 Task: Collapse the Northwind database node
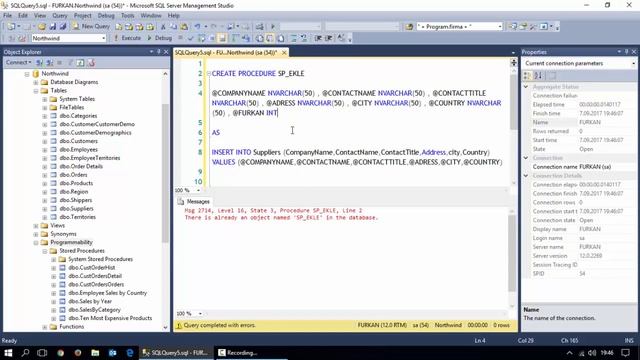(x=27, y=74)
